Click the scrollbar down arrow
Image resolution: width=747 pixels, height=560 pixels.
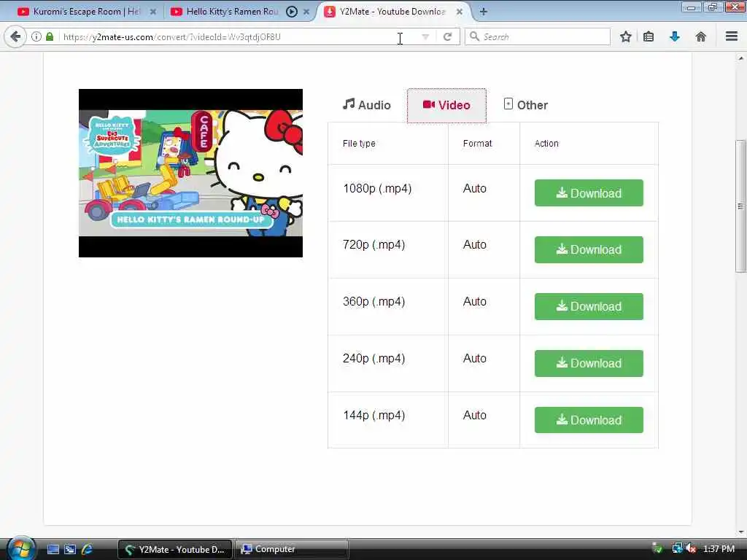[740, 532]
